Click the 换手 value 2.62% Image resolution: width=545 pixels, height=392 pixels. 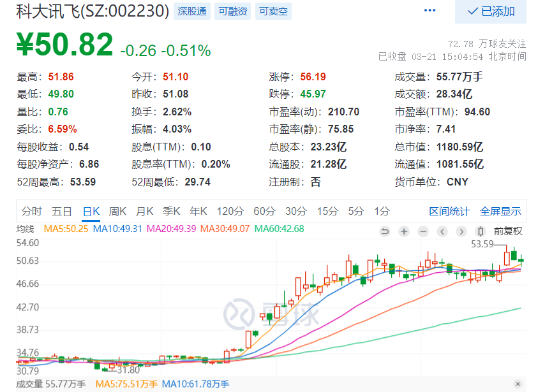click(177, 112)
